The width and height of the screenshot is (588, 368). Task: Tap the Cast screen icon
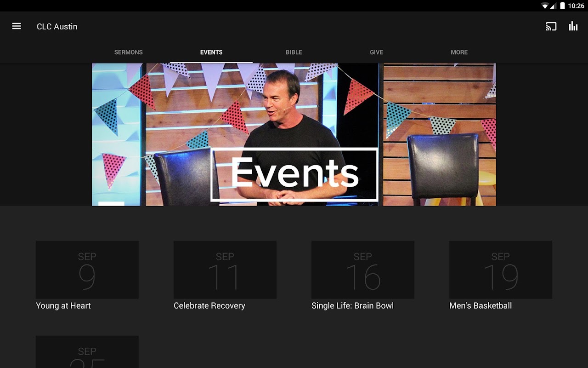(551, 26)
